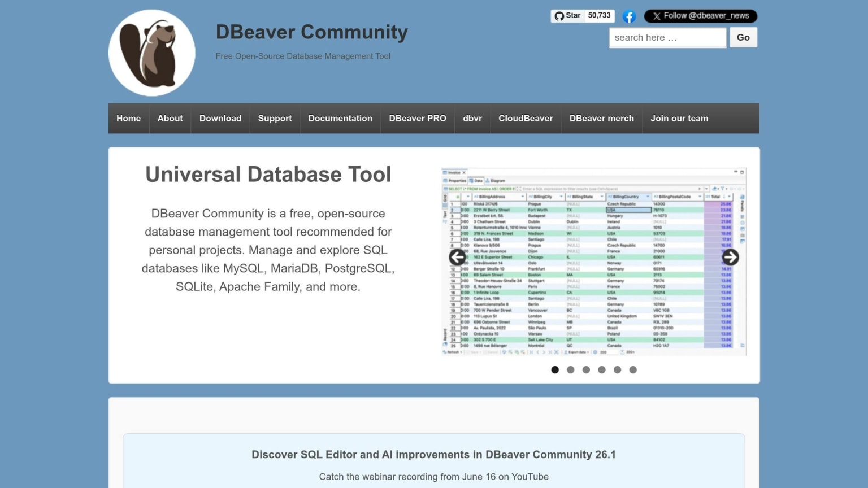The image size is (868, 488).
Task: Open the Support menu item
Action: pos(275,118)
